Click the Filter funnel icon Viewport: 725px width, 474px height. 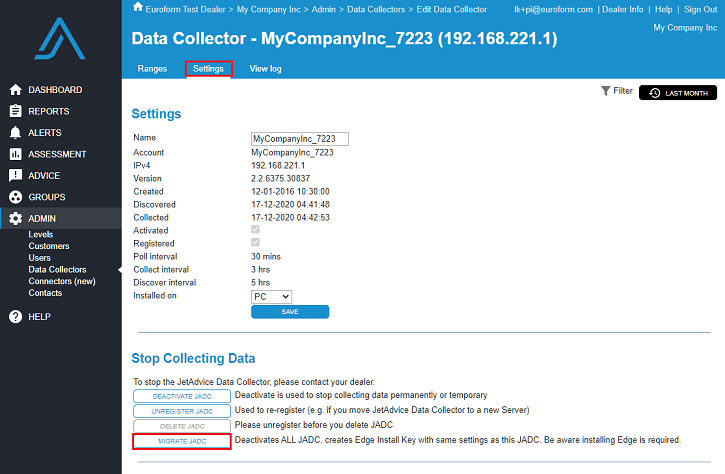pyautogui.click(x=606, y=91)
